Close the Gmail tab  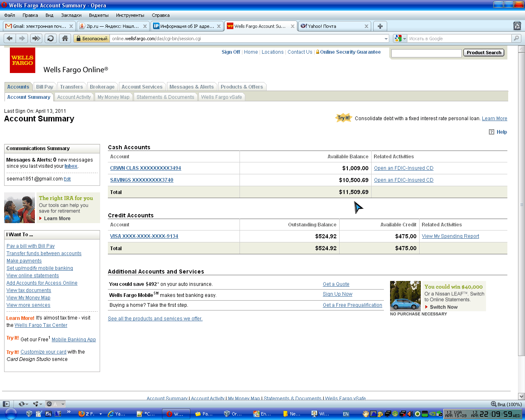pos(71,26)
